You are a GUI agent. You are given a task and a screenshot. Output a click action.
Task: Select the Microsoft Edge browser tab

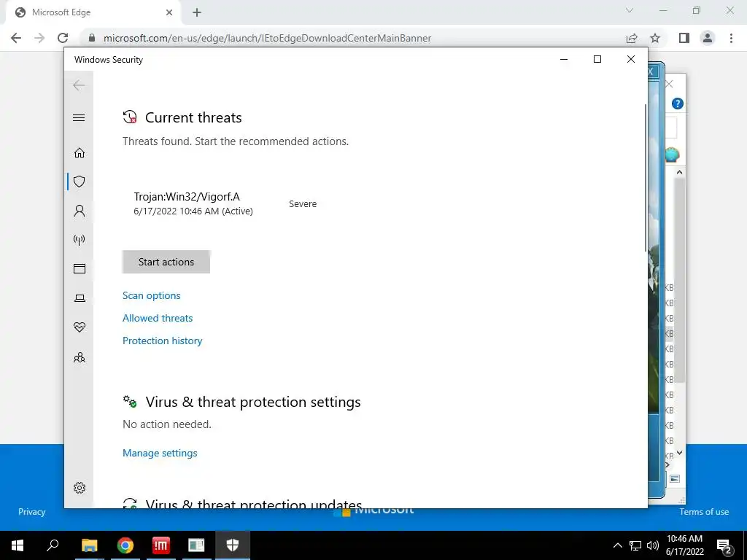tap(93, 13)
